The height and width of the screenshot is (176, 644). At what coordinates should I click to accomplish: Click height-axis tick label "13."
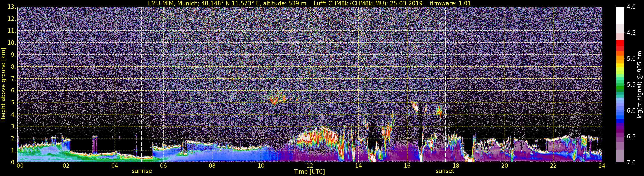pos(12,7)
